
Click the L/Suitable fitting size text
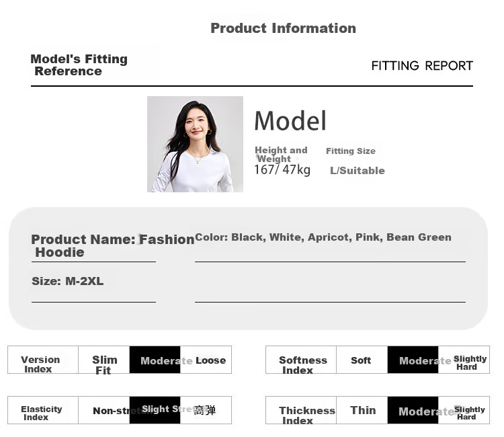coord(358,170)
